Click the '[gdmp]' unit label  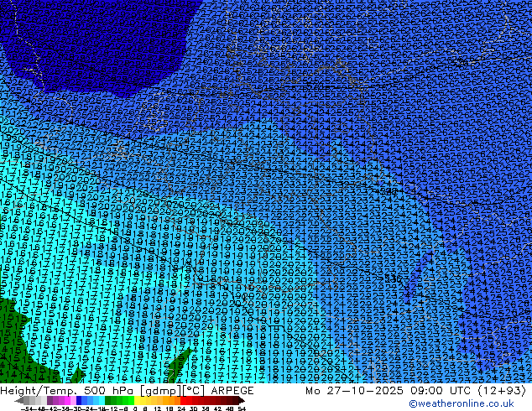[x=161, y=391]
